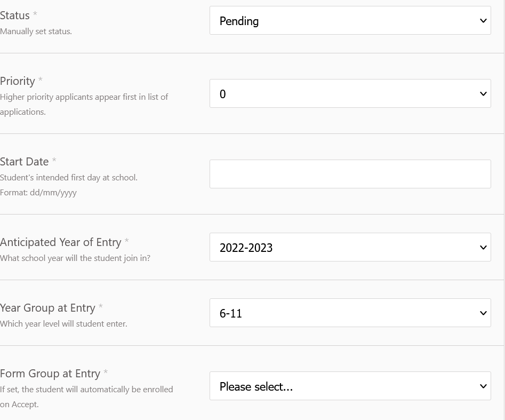Click the 'Manually set status.' help text
Image resolution: width=505 pixels, height=420 pixels.
point(36,31)
